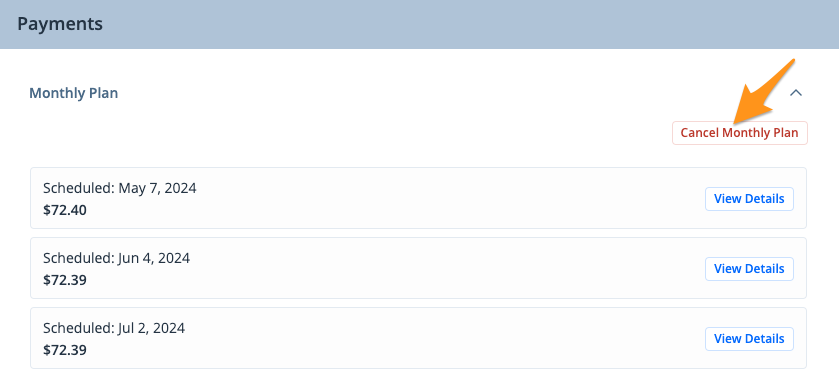The image size is (839, 389).
Task: Select the Monthly Plan section heading
Action: (73, 93)
